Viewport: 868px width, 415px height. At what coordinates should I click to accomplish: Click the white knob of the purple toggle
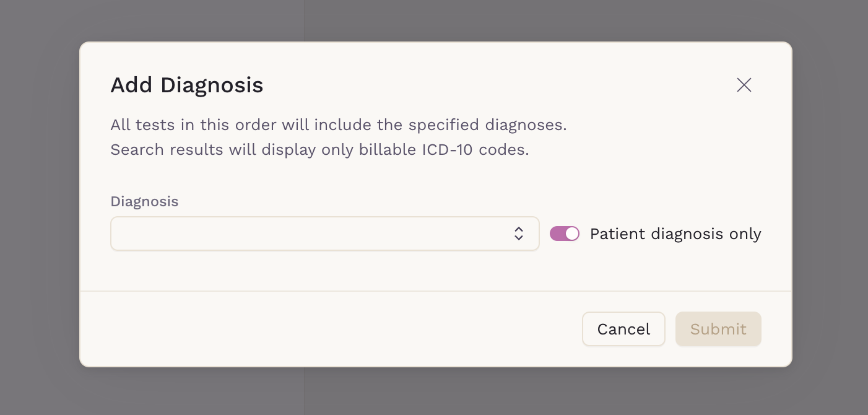(x=572, y=234)
